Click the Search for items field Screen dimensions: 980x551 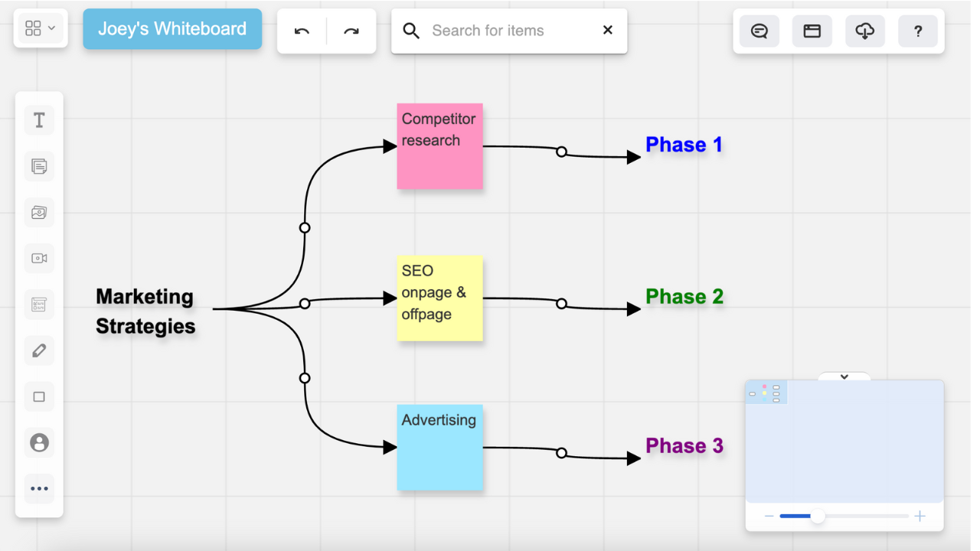pos(505,31)
